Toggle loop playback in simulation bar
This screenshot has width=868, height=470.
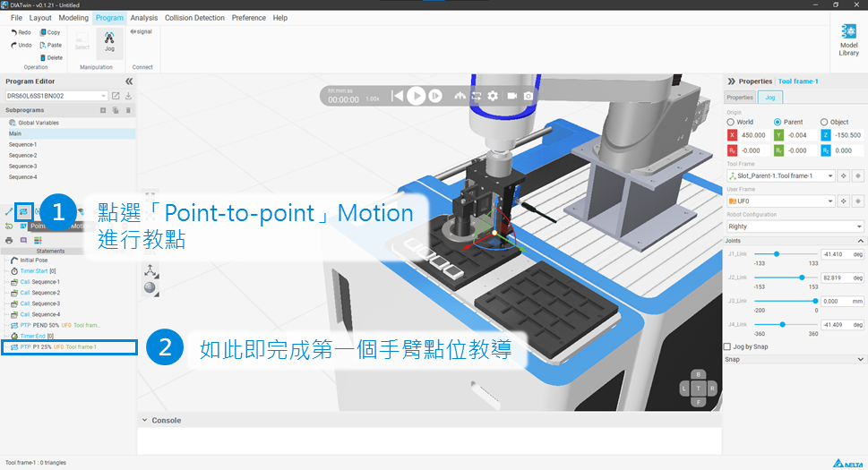pyautogui.click(x=476, y=96)
